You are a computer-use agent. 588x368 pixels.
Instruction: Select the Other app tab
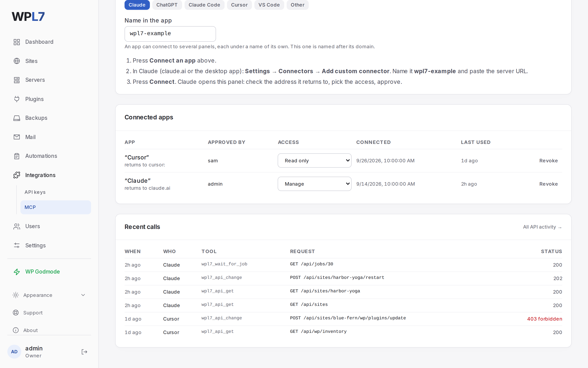coord(297,5)
